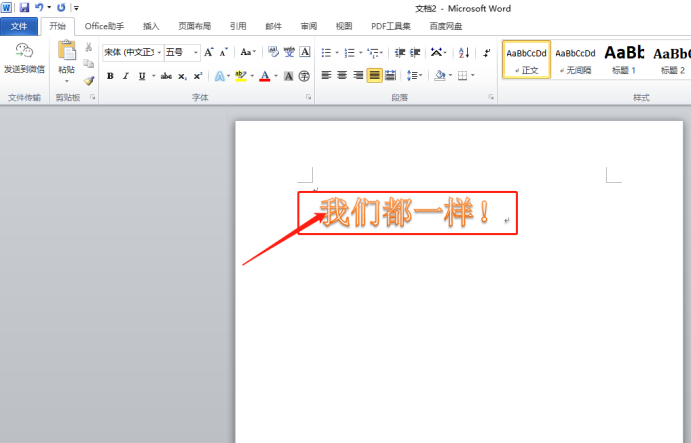Toggle character shading A icon
Image resolution: width=691 pixels, height=443 pixels.
click(288, 76)
